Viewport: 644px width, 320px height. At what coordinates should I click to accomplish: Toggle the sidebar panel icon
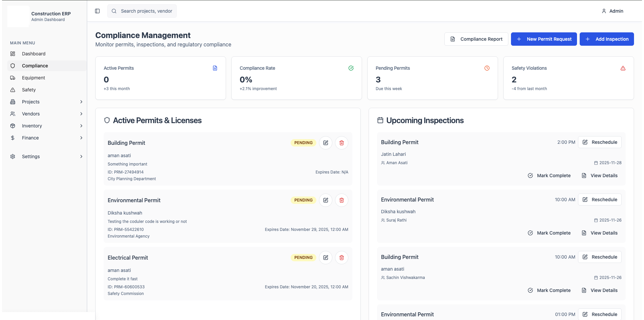click(97, 11)
